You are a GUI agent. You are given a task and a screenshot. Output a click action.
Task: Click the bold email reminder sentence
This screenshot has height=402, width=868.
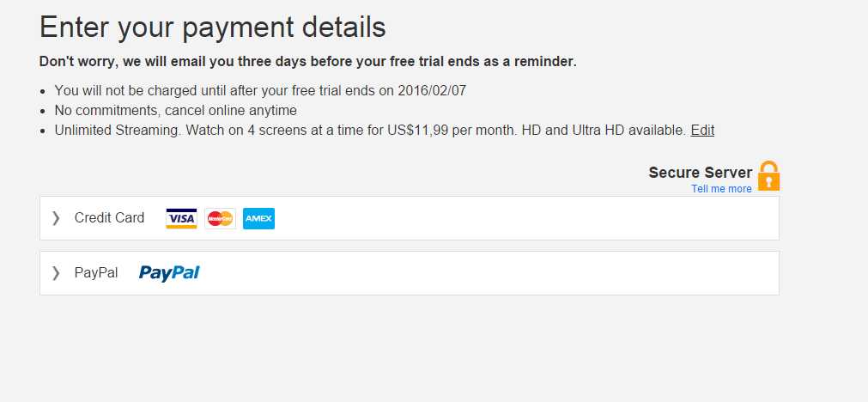[307, 62]
